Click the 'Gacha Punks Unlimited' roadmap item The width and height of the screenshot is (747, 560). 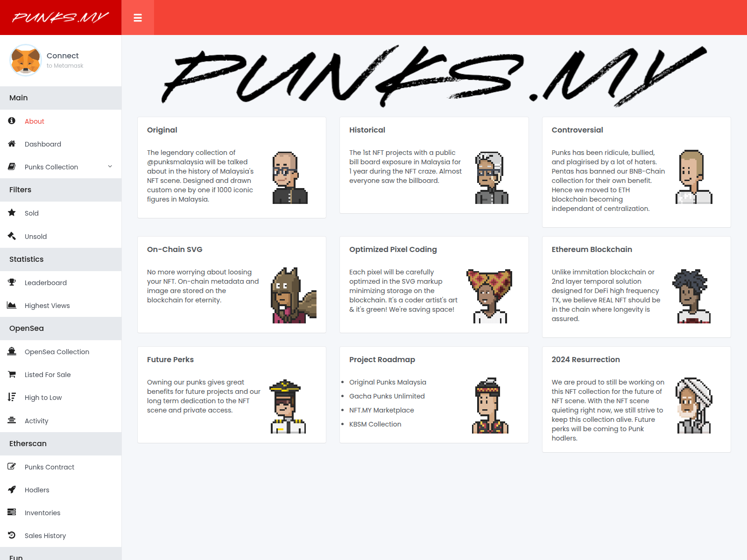tap(387, 396)
